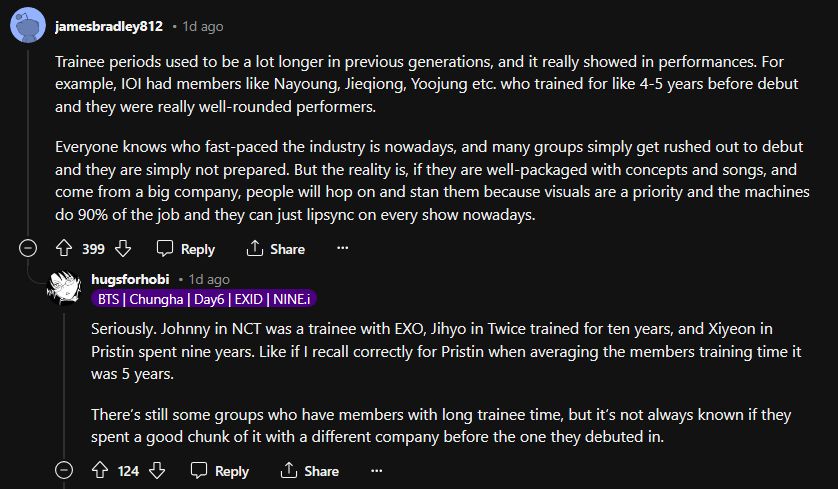
Task: Share jamesbradley812's comment
Action: click(x=276, y=248)
